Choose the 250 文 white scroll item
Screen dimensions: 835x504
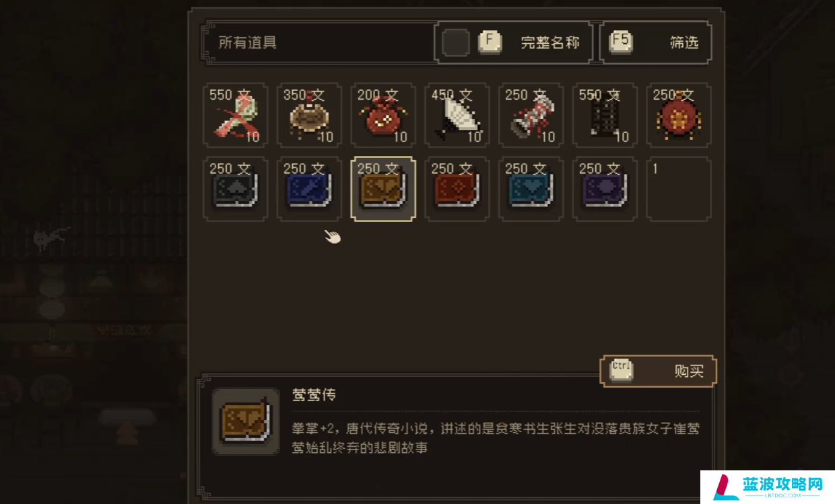(x=531, y=115)
